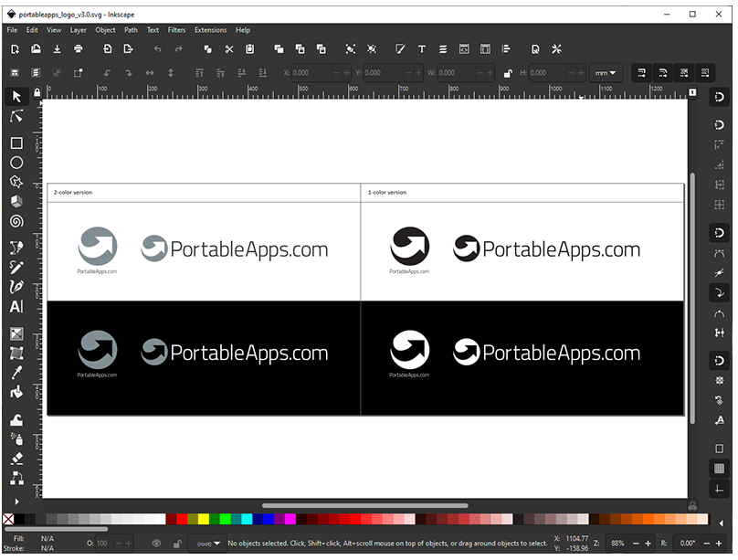This screenshot has height=560, width=738.
Task: Open the Filters menu
Action: click(176, 29)
